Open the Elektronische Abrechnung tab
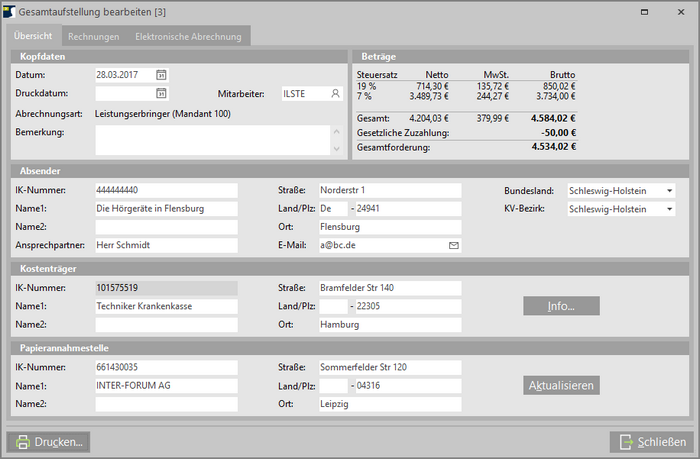Viewport: 700px width, 459px height. point(188,37)
